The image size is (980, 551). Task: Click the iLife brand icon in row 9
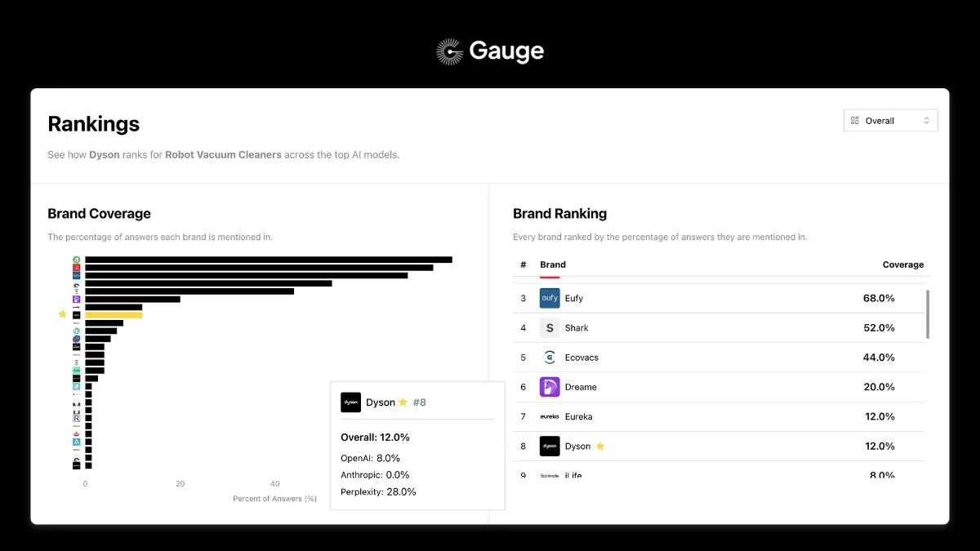(x=549, y=473)
